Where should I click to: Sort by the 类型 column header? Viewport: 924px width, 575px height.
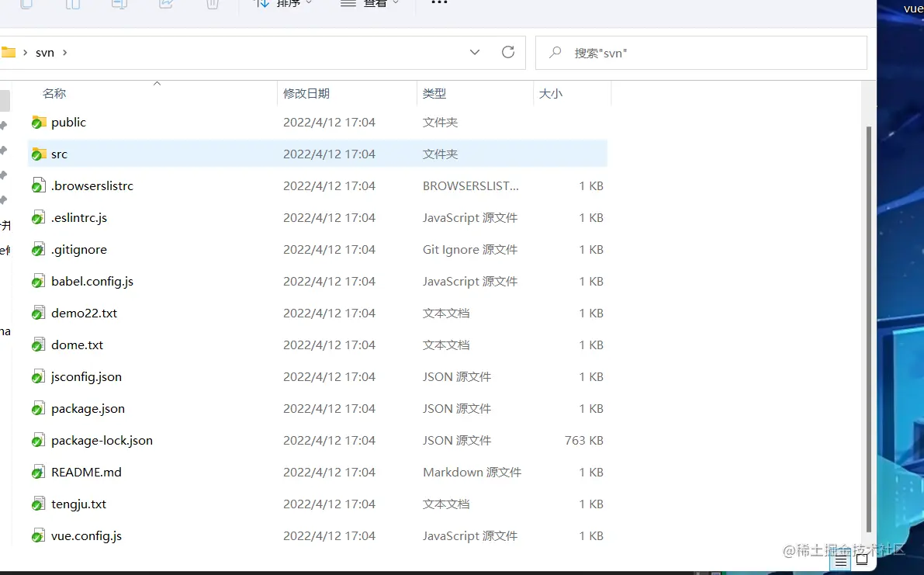434,94
